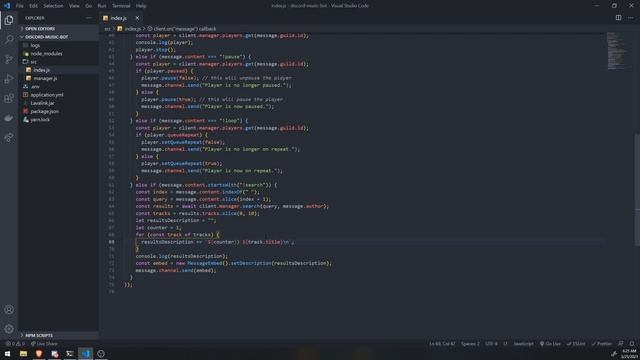640x360 pixels.
Task: Change language mode via JavaScript indicator
Action: pos(523,344)
